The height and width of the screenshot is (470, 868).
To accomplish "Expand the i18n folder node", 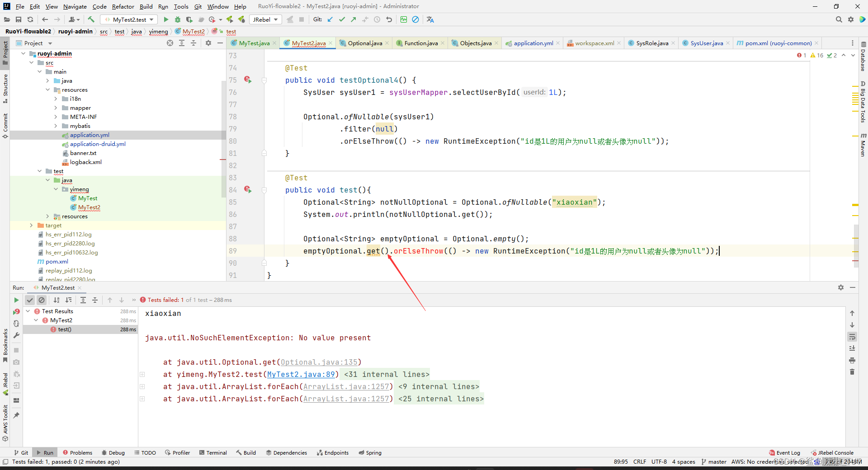I will click(x=56, y=99).
